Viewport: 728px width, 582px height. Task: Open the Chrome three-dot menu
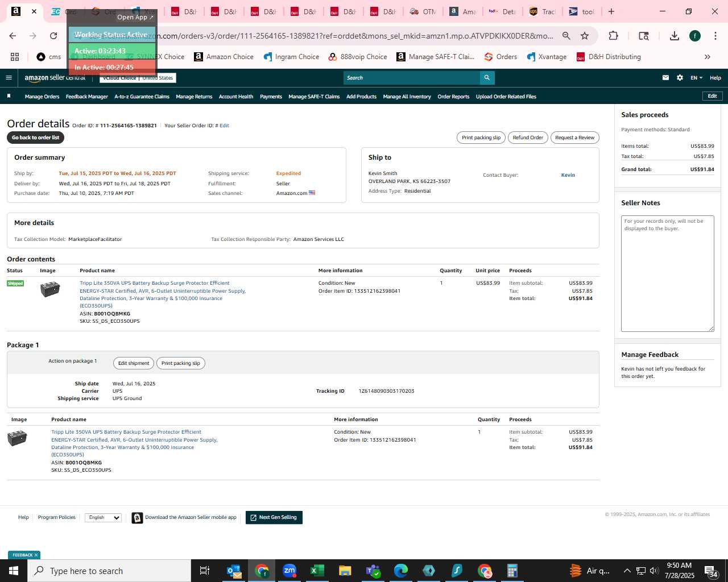pos(715,36)
